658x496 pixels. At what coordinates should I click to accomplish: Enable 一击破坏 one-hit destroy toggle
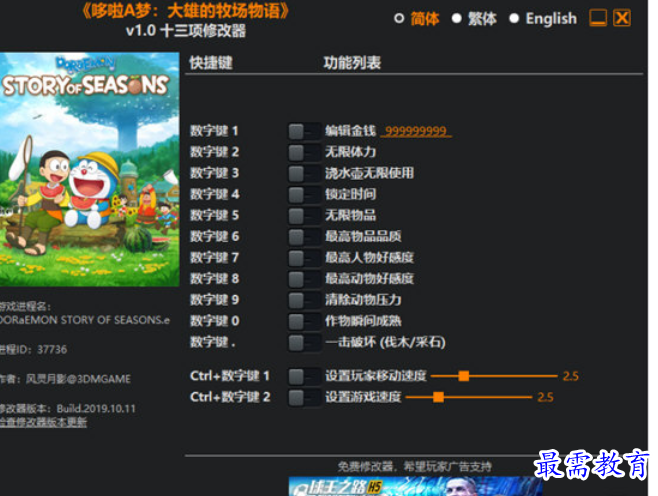[x=304, y=342]
